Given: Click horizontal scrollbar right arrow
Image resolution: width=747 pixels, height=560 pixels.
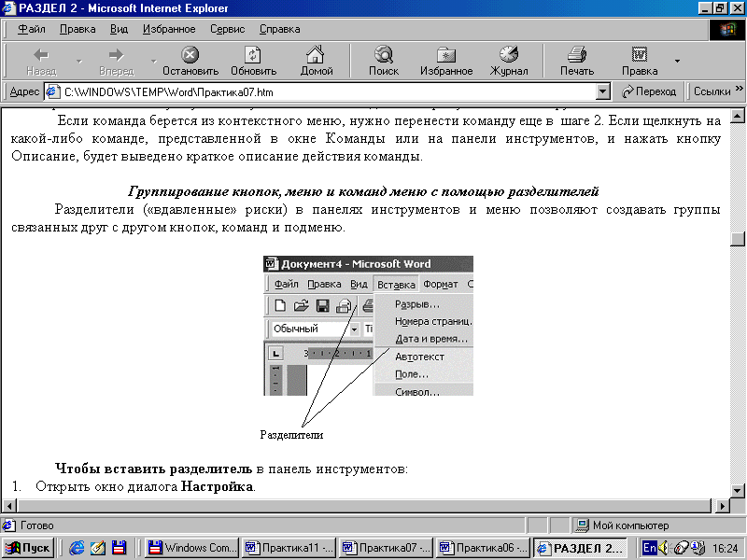Looking at the screenshot, I should coord(722,506).
